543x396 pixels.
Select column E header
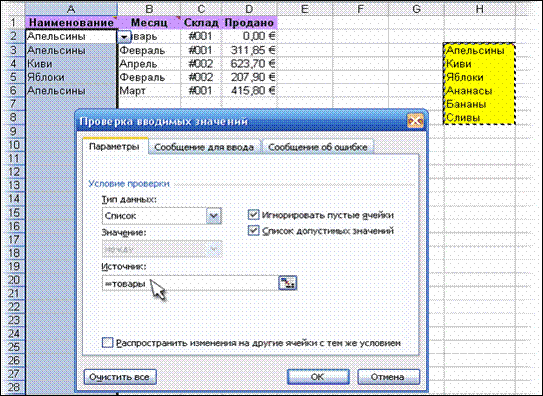pyautogui.click(x=304, y=9)
